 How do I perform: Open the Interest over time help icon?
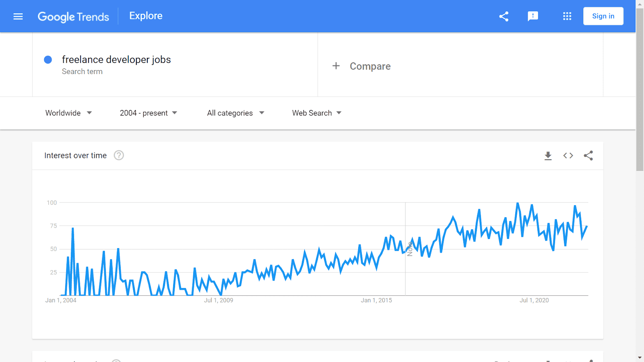[119, 155]
